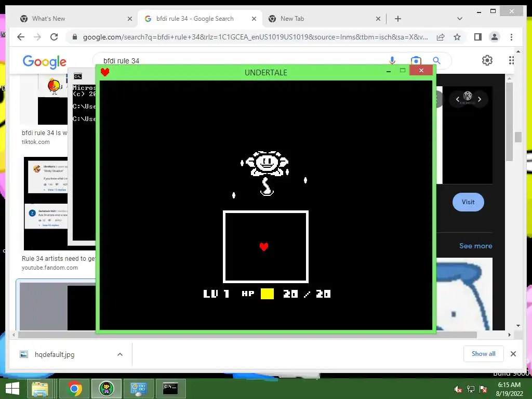Open the Control Panel taskbar icon
The width and height of the screenshot is (532, 399).
[x=138, y=389]
